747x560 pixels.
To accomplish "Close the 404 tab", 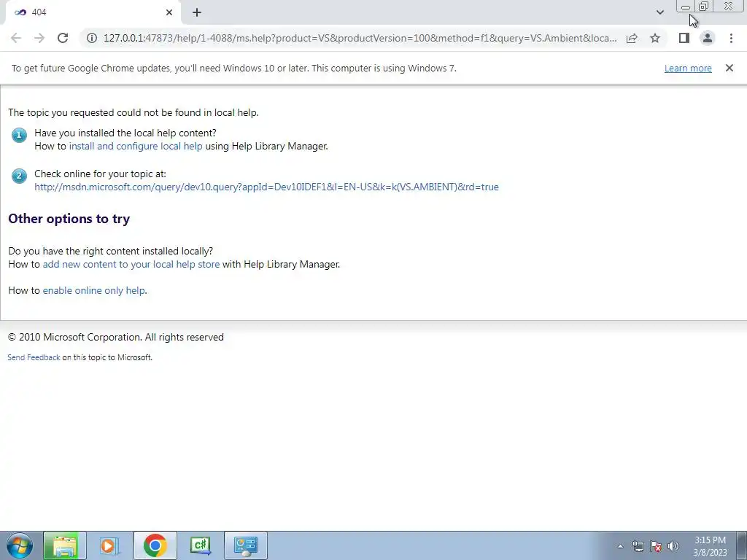I will [x=169, y=12].
